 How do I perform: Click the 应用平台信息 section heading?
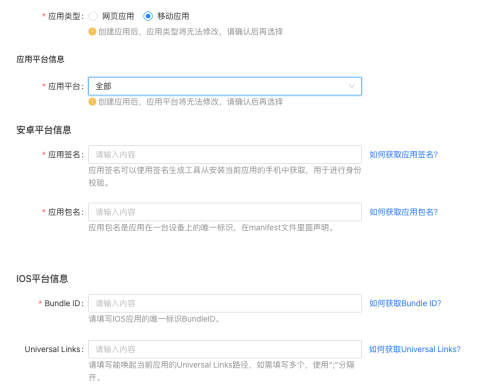click(x=40, y=59)
